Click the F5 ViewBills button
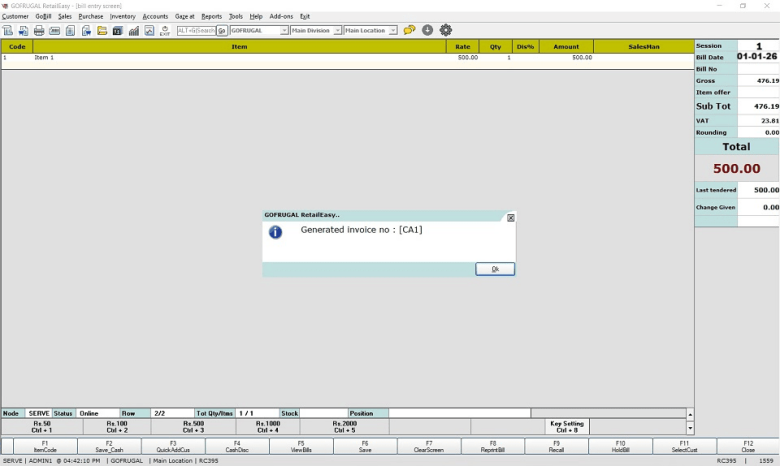The height and width of the screenshot is (467, 780). (x=301, y=446)
